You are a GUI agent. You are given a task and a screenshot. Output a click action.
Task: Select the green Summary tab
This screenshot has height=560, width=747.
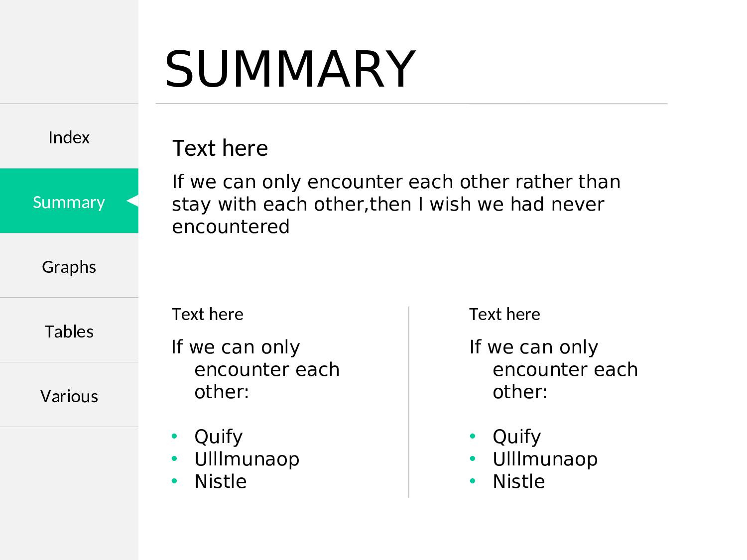tap(69, 202)
